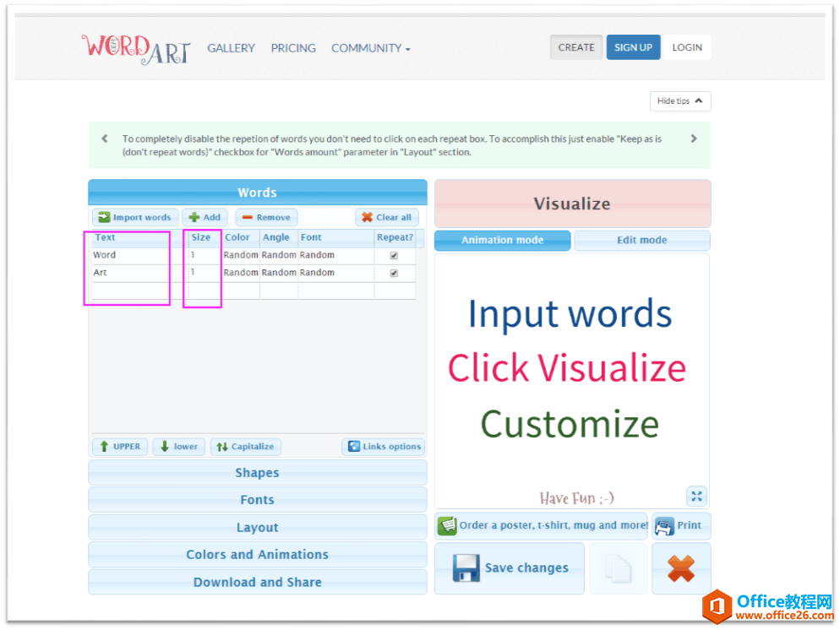Click the SIGN UP button
Screen dimensions: 840x630
click(x=633, y=47)
